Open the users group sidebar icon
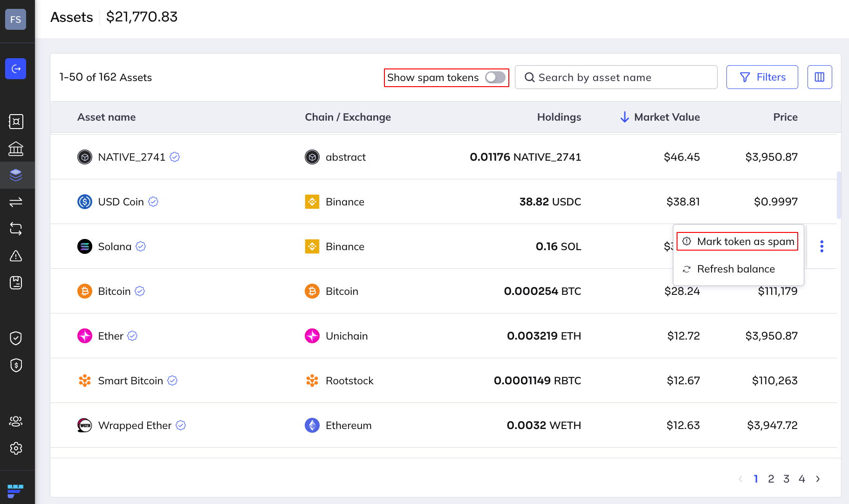The image size is (849, 504). 16,422
